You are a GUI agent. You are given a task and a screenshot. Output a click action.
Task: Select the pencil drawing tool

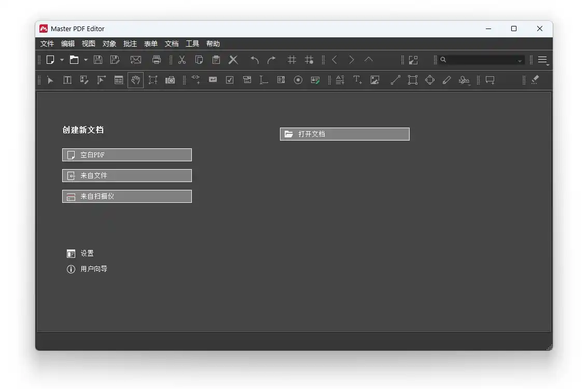point(446,80)
